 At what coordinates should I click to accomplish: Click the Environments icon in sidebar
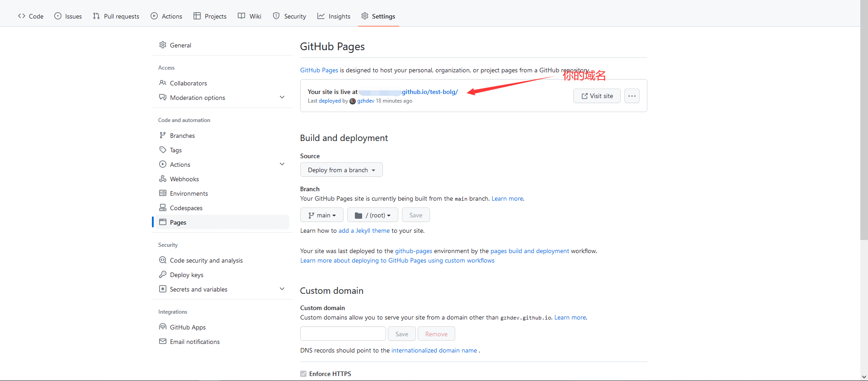(x=163, y=193)
